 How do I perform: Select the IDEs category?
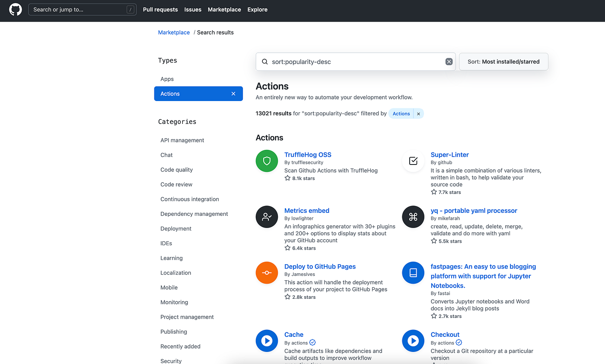click(166, 243)
